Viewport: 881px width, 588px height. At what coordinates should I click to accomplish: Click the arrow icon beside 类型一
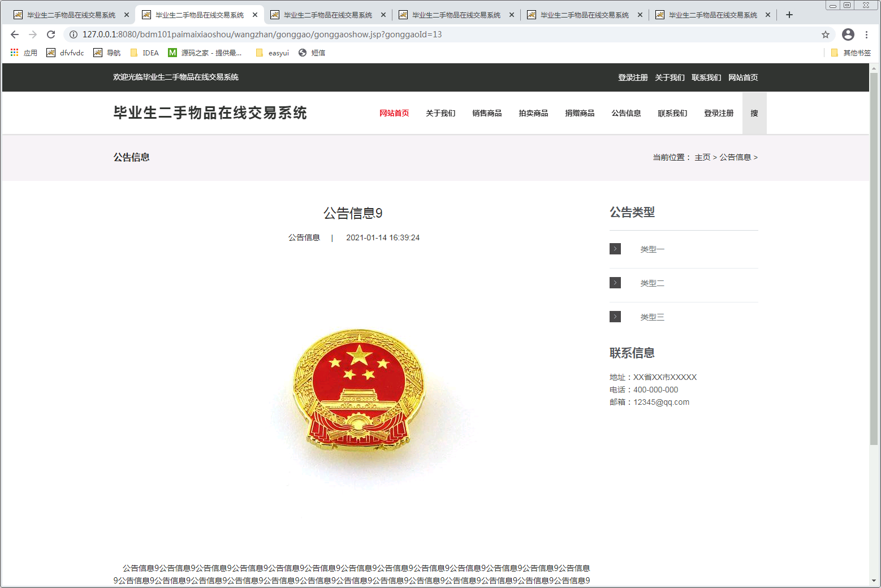tap(615, 249)
